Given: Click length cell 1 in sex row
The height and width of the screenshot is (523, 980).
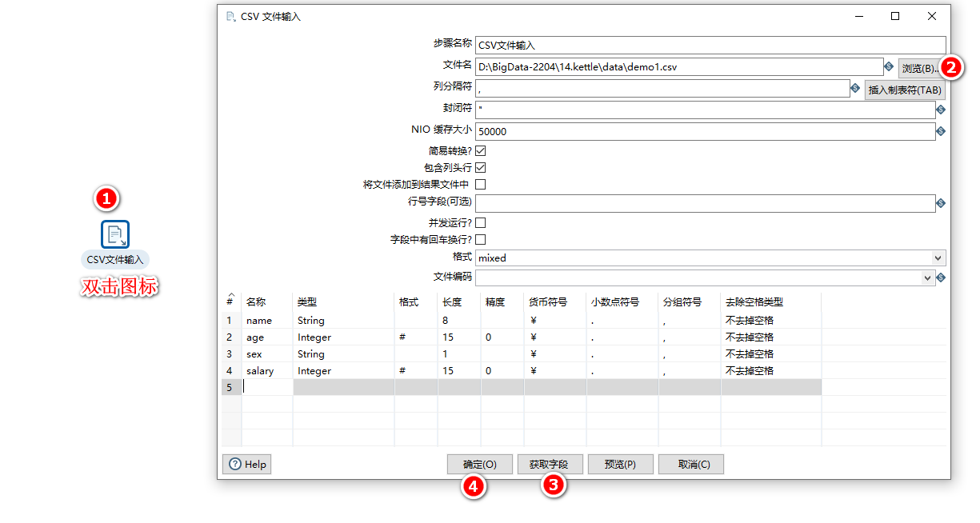Looking at the screenshot, I should [x=459, y=353].
